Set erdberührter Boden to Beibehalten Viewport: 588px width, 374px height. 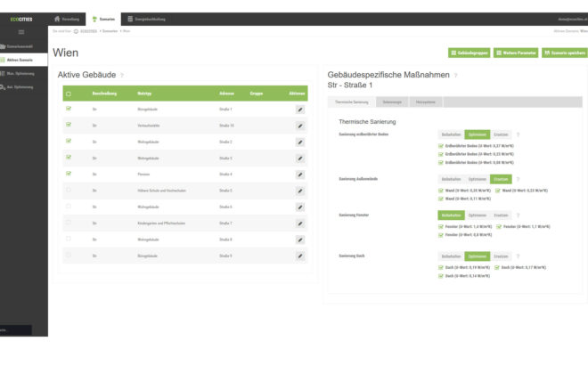click(451, 134)
